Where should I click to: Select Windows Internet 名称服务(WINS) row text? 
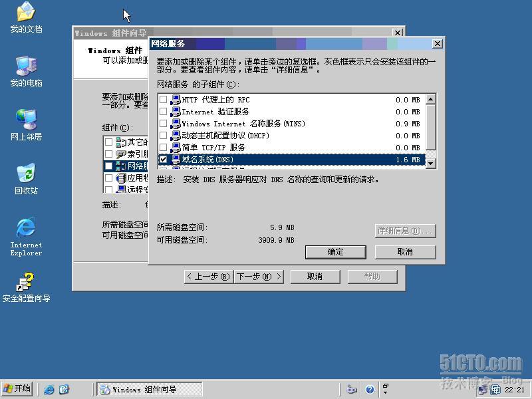243,124
